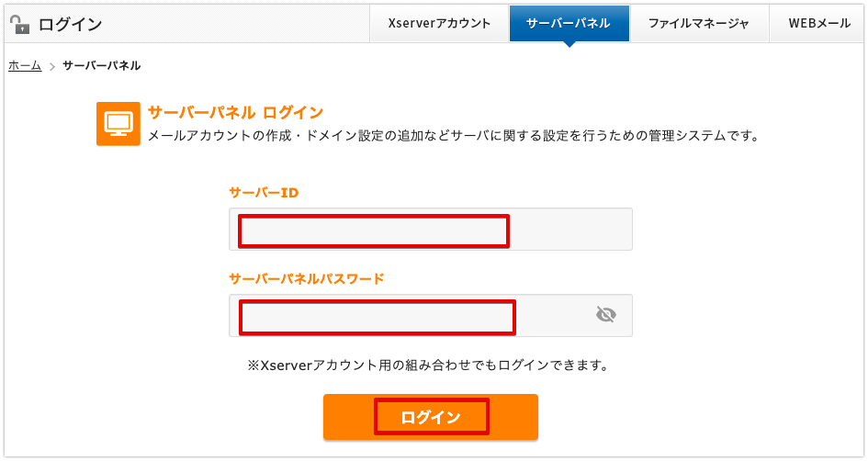
Task: Switch to the ファイルマネージャ tab
Action: (x=699, y=23)
